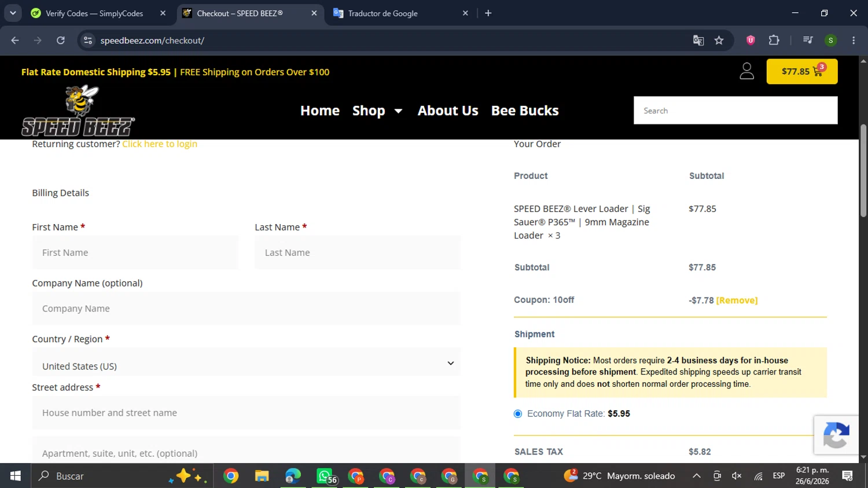The image size is (868, 488).
Task: Close the Checkout tab
Action: [314, 13]
